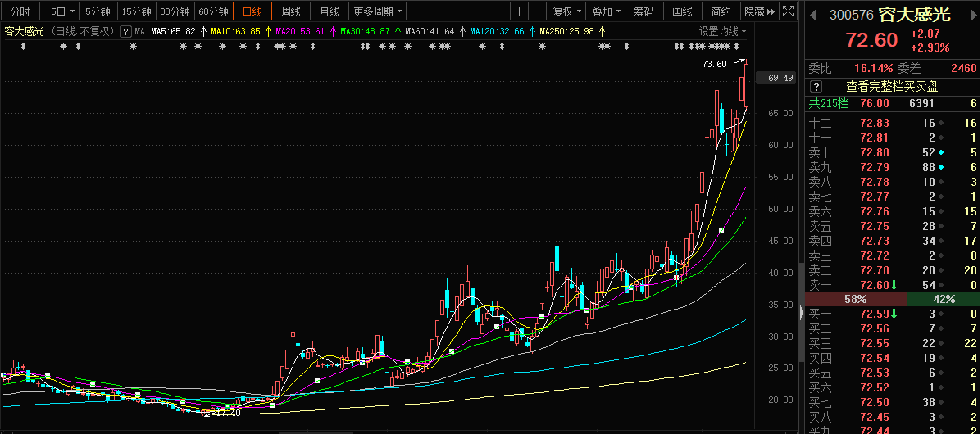Switch to 月线 monthly chart
The height and width of the screenshot is (434, 980).
[330, 11]
